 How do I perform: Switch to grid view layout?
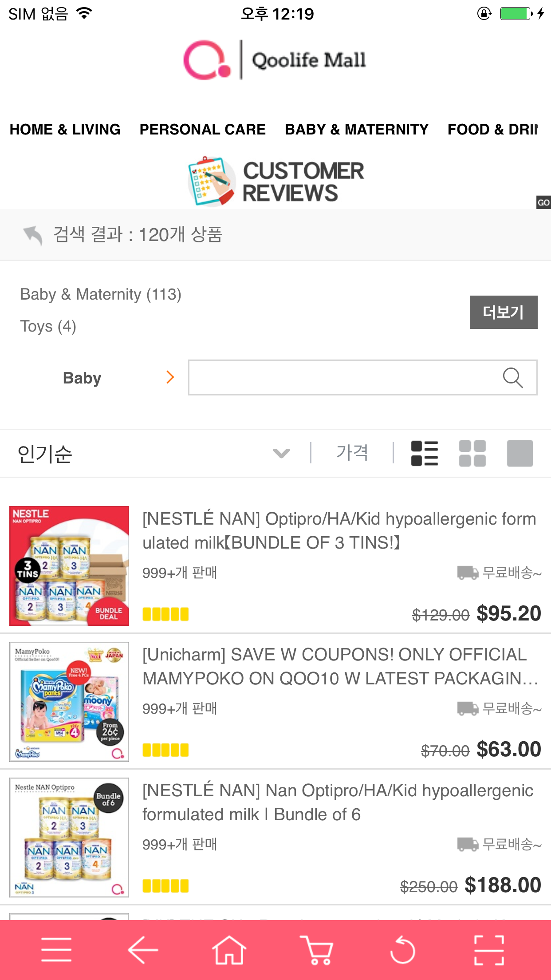click(x=472, y=453)
